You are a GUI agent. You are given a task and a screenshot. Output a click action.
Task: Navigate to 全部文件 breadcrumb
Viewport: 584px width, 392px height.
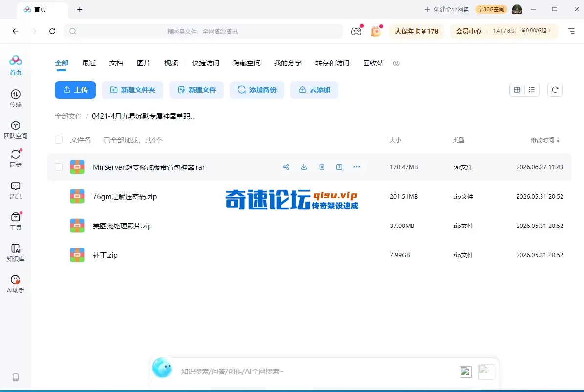click(68, 116)
